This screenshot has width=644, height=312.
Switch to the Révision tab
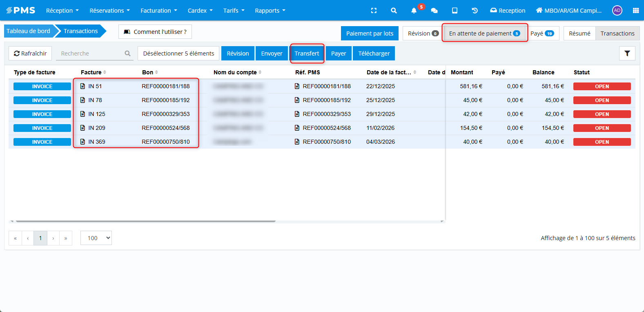pos(423,33)
